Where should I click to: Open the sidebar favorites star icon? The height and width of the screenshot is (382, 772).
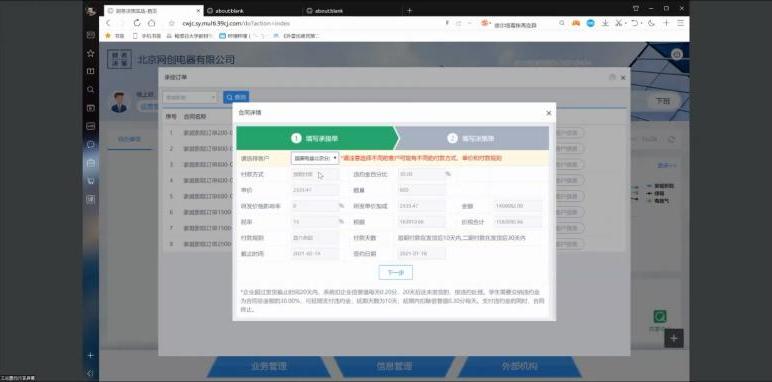point(90,53)
